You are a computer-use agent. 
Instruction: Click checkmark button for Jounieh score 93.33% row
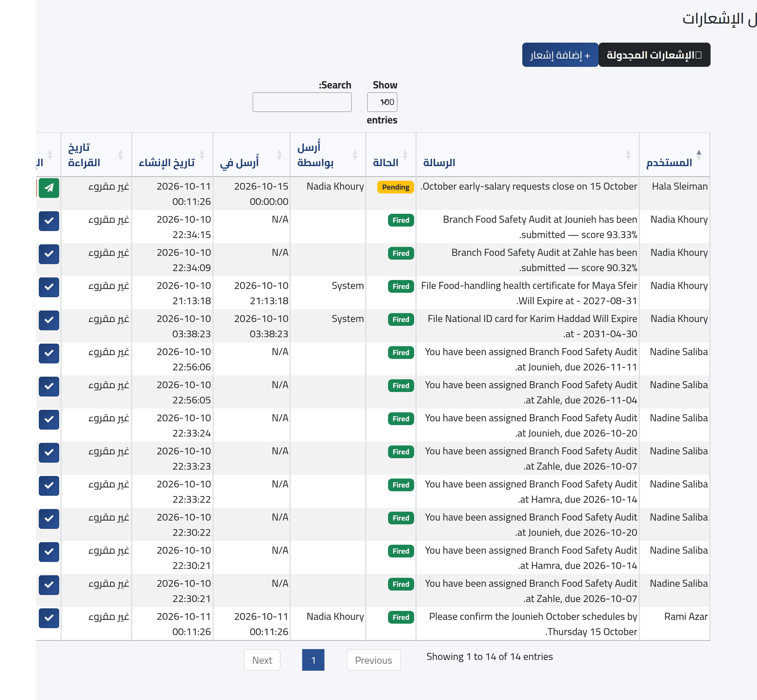(49, 221)
